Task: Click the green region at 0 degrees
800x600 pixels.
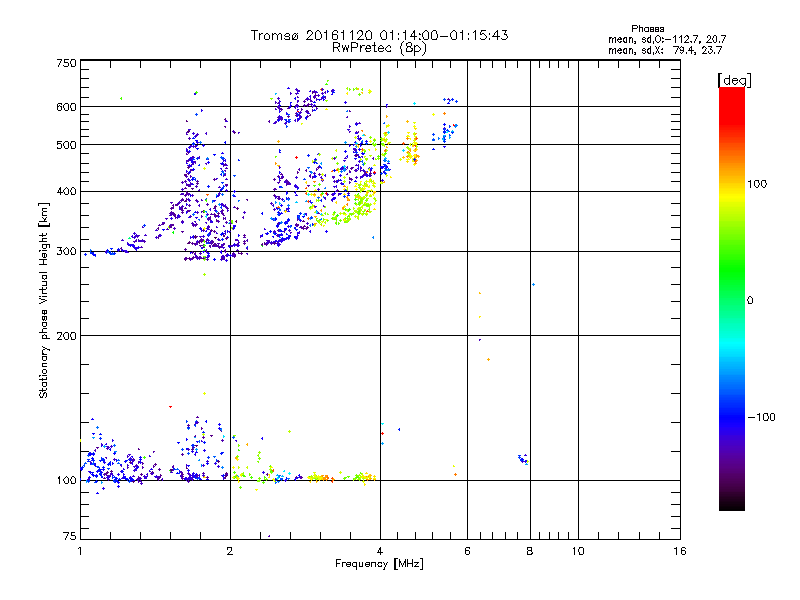Action: tap(732, 300)
